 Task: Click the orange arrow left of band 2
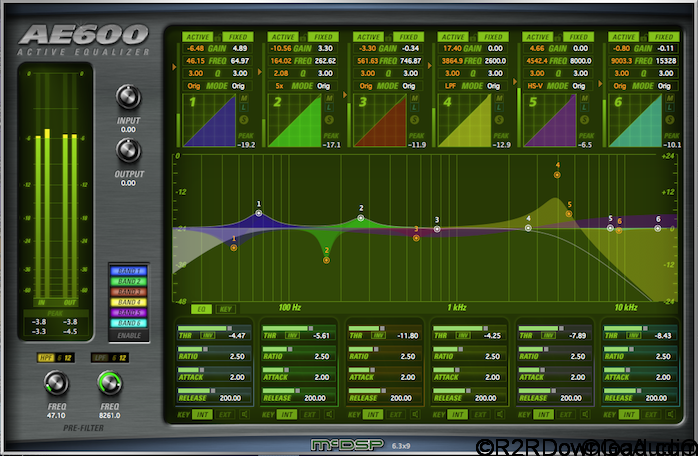260,72
